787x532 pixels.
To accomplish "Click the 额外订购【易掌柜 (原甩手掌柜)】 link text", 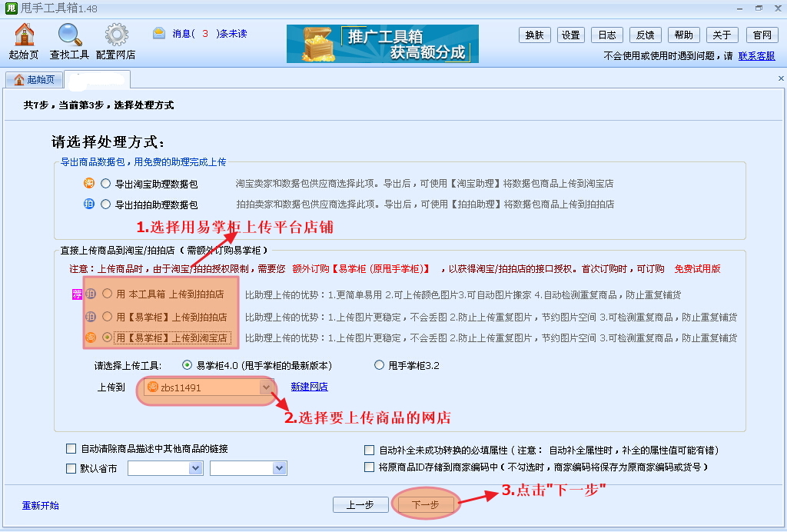I will 361,269.
